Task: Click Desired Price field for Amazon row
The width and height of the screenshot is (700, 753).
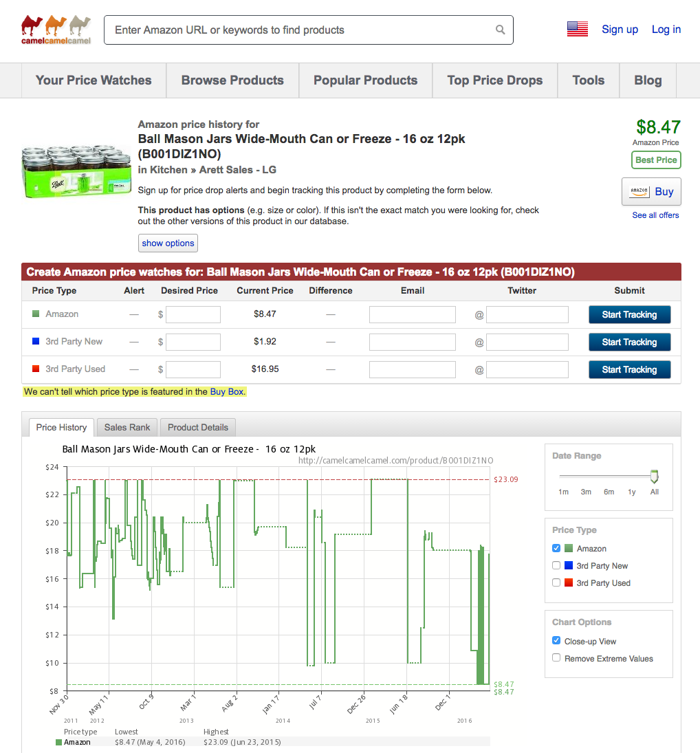Action: [193, 314]
